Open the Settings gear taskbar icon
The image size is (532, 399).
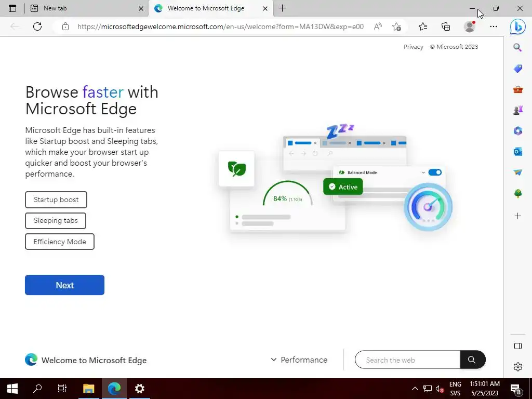point(139,389)
